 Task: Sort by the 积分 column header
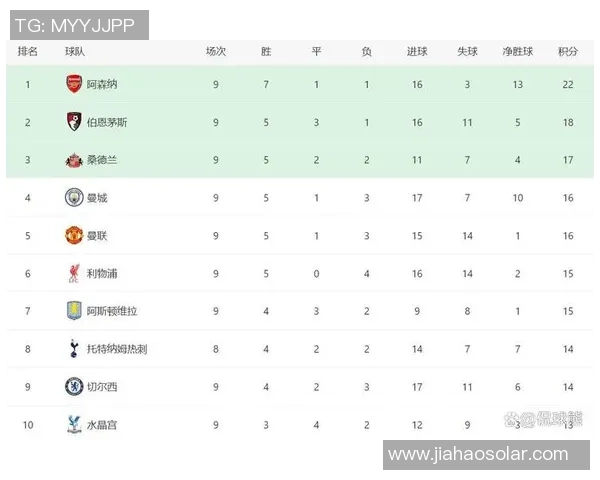coord(568,52)
